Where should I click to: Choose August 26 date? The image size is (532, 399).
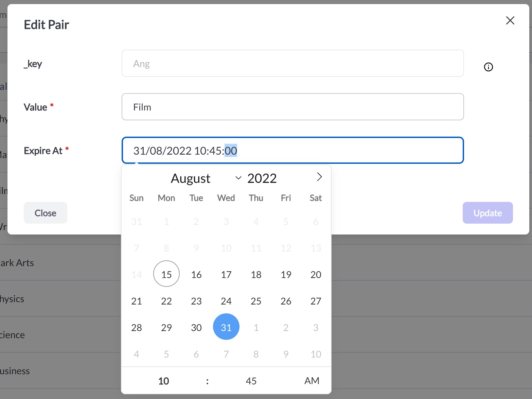point(286,300)
